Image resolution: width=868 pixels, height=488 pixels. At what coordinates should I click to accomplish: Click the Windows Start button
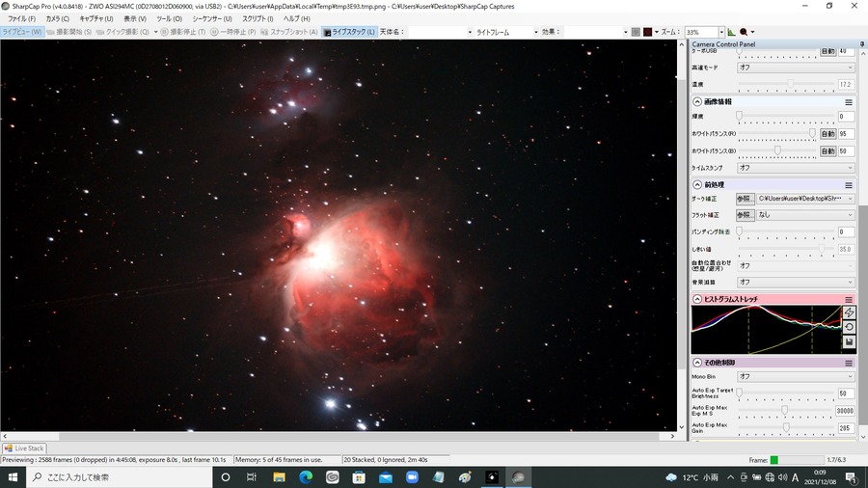[x=13, y=477]
